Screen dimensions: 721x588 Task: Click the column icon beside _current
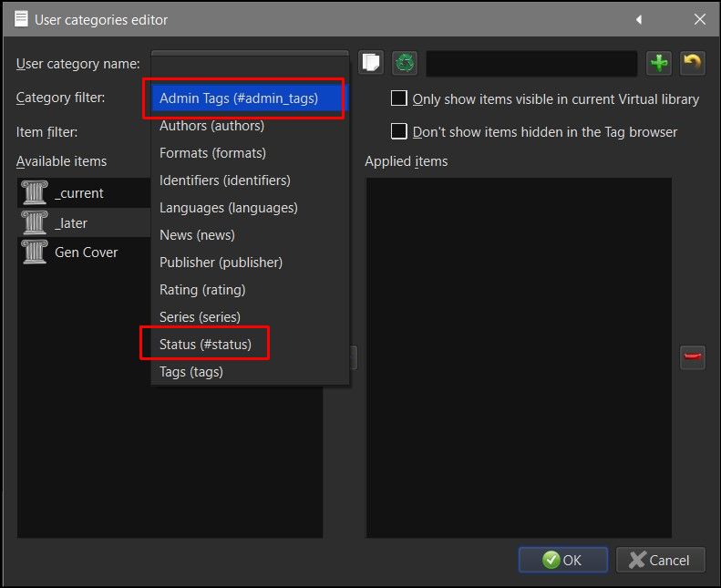35,192
